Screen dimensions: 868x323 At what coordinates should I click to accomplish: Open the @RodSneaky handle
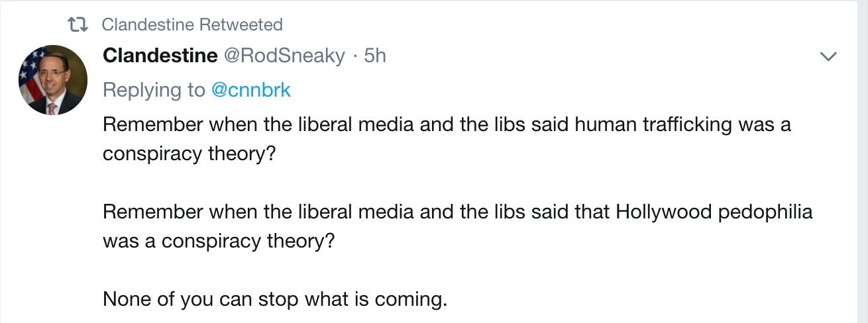(284, 56)
